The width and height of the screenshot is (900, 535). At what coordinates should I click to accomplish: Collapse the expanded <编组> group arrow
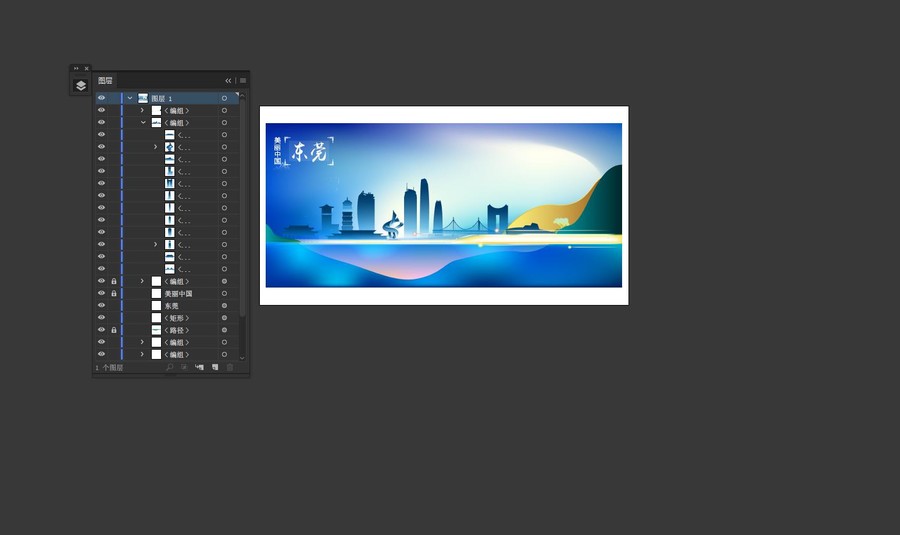[x=143, y=123]
